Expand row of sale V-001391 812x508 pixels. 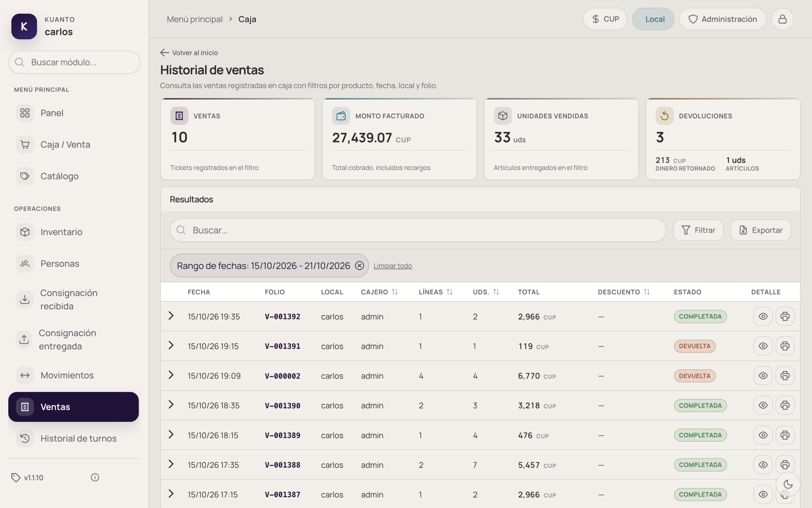tap(171, 345)
